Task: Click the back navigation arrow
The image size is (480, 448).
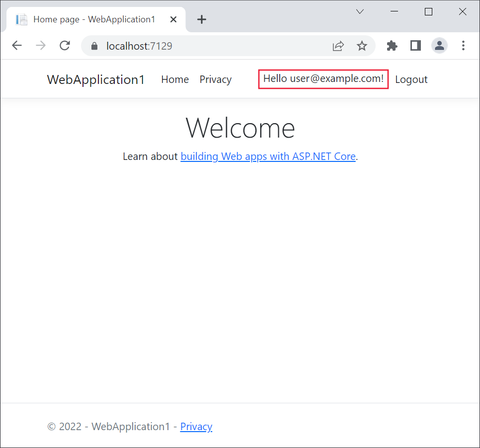Action: pyautogui.click(x=17, y=45)
